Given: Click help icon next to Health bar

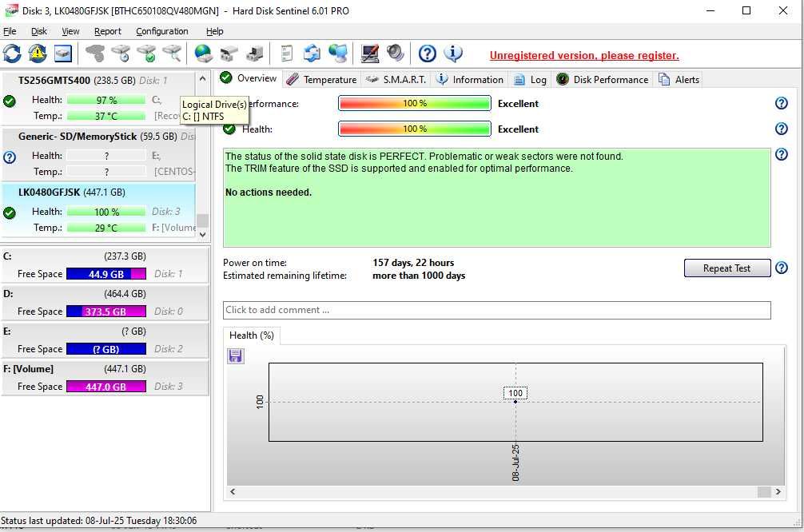Looking at the screenshot, I should tap(781, 129).
